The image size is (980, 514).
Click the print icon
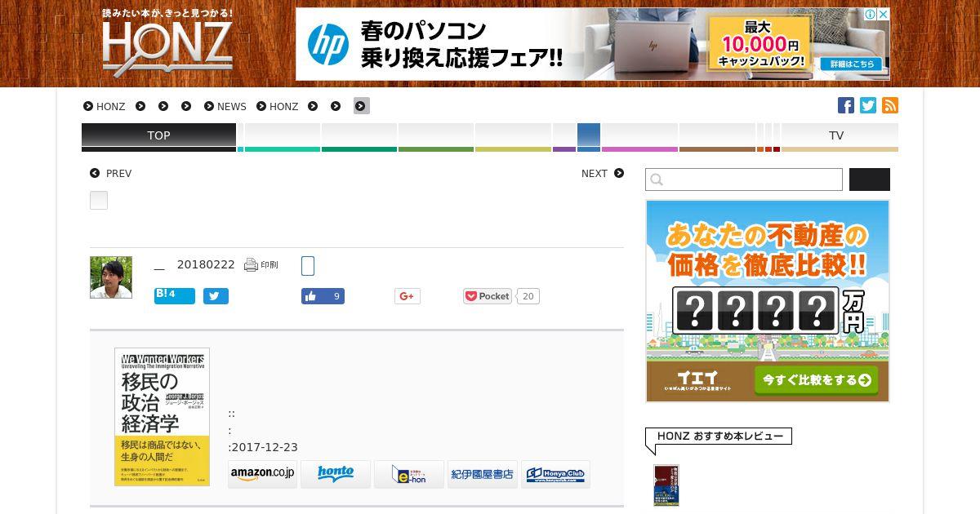coord(261,265)
